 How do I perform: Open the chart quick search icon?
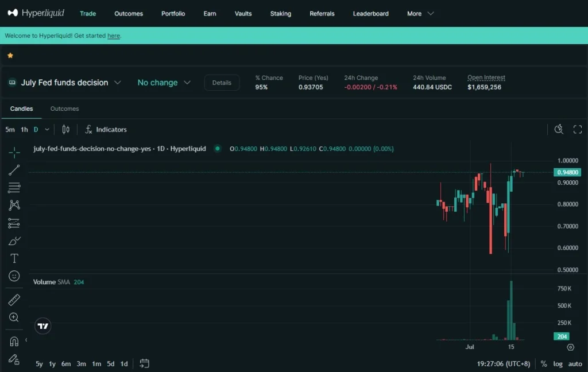(x=559, y=129)
